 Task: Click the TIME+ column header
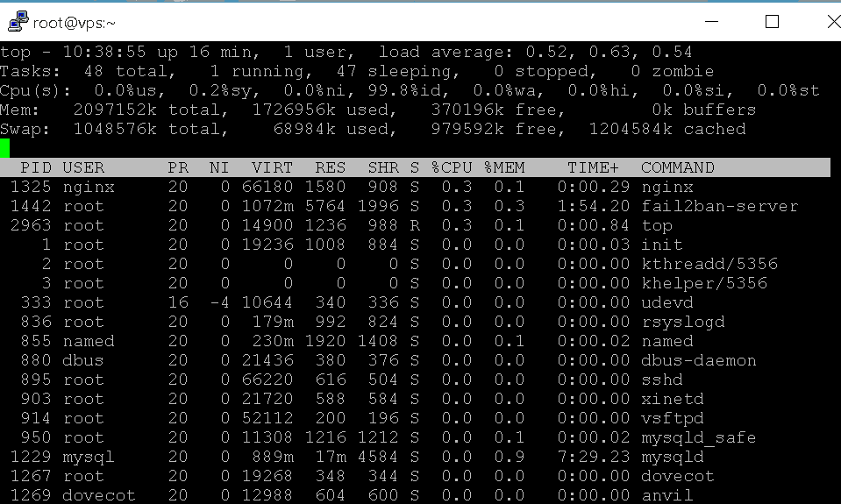593,167
